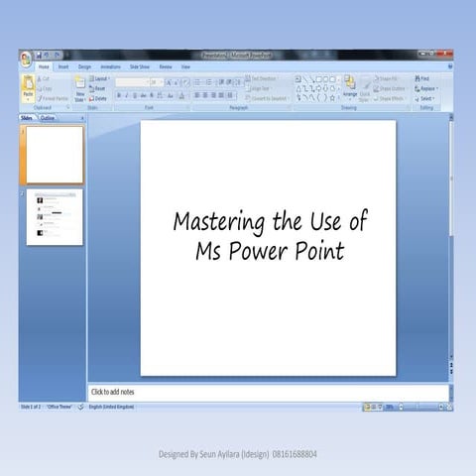Clear all formatting in Font group

[186, 82]
